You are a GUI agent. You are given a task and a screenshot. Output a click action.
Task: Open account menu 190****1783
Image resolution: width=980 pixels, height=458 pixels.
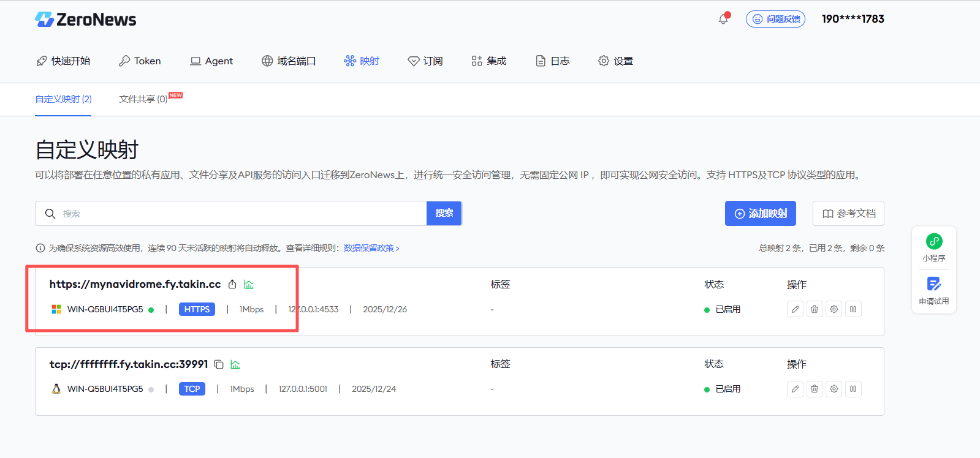tap(853, 19)
